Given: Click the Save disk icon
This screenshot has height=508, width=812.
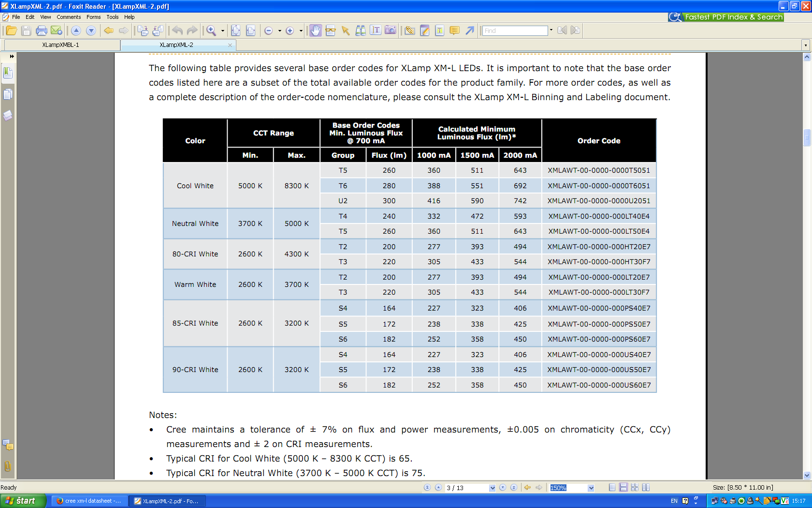Looking at the screenshot, I should coord(27,30).
